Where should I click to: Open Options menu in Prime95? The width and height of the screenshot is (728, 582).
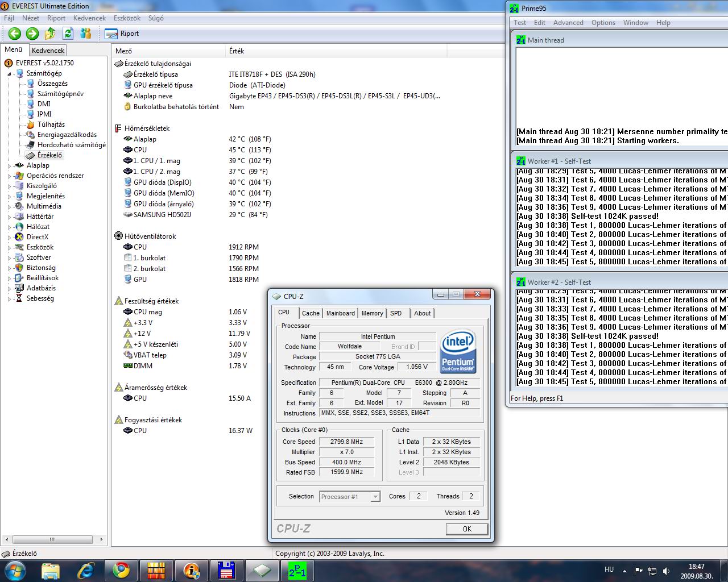[x=603, y=23]
